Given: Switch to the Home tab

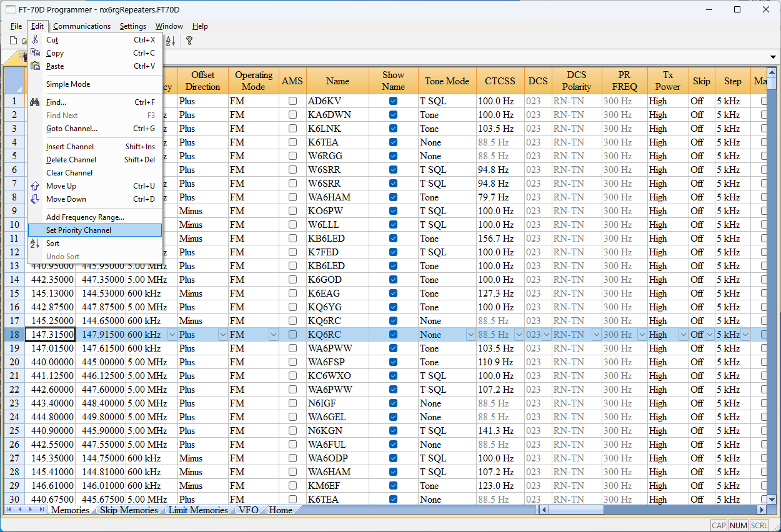Looking at the screenshot, I should click(x=281, y=510).
